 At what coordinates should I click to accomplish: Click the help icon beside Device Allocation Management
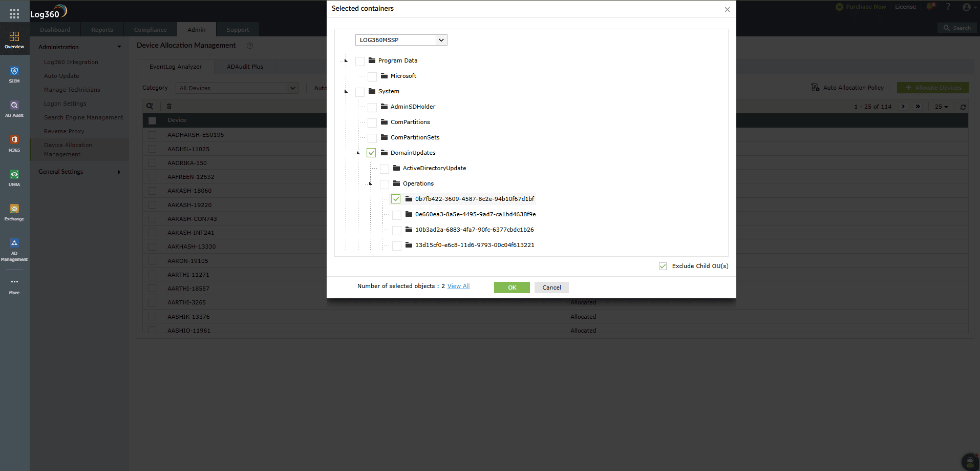click(x=250, y=46)
